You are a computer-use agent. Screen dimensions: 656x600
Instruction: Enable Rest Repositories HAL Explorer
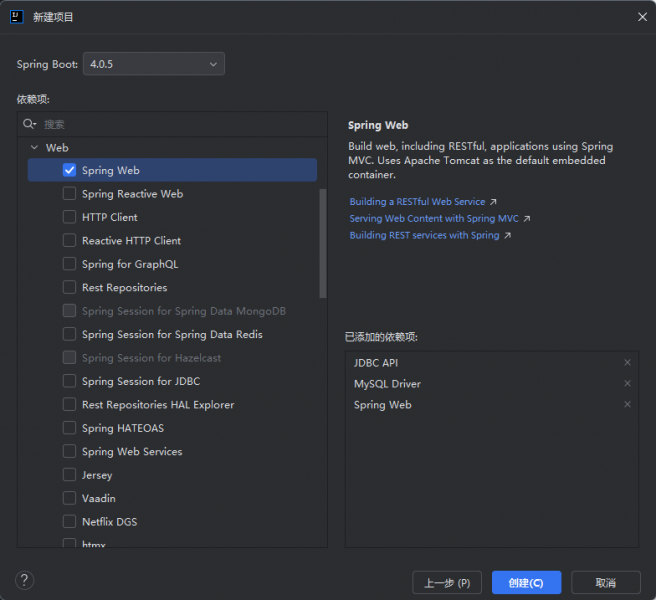69,404
